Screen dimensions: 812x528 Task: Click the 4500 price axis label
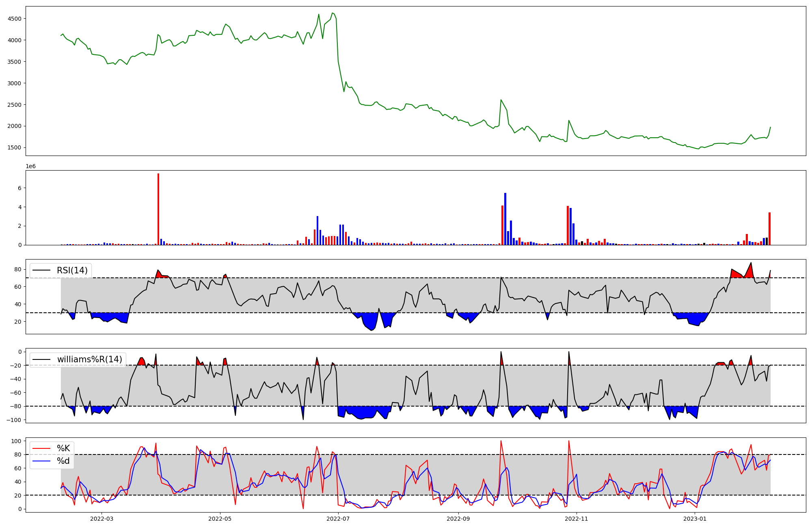pos(14,19)
